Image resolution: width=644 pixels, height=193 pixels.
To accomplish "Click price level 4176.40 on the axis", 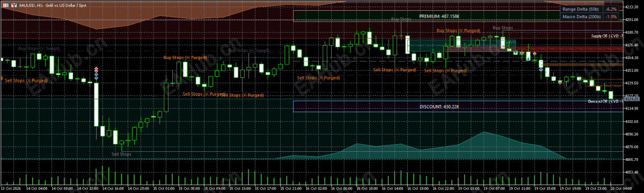I will pos(631,45).
